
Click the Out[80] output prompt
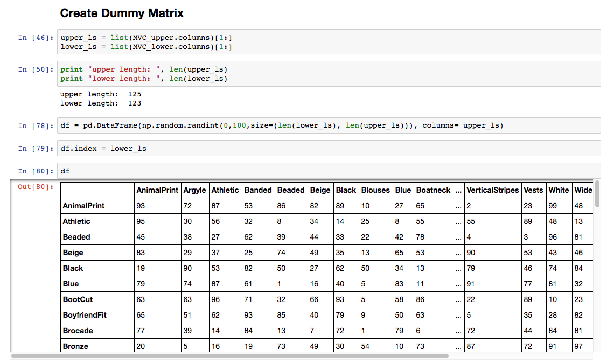36,187
